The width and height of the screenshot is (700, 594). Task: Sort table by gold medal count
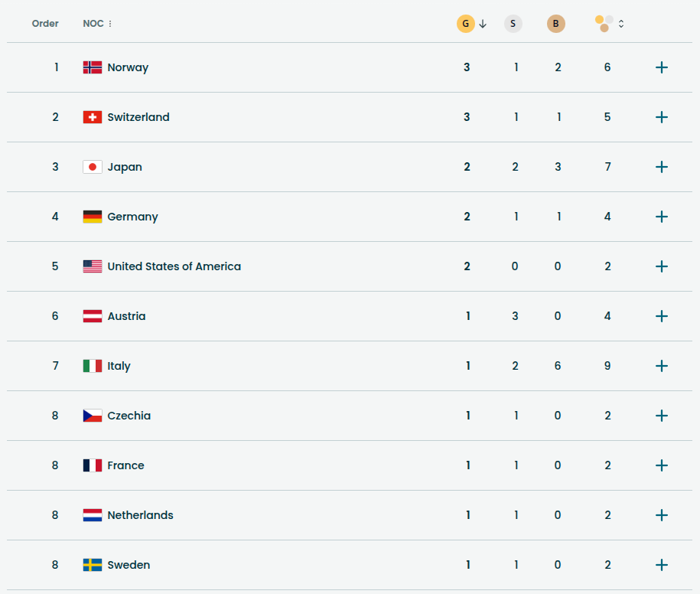466,24
